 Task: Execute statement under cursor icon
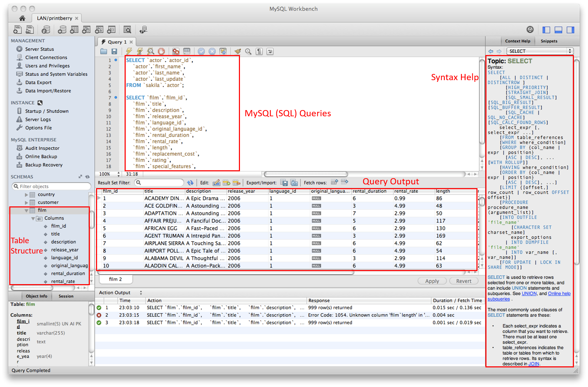click(140, 51)
